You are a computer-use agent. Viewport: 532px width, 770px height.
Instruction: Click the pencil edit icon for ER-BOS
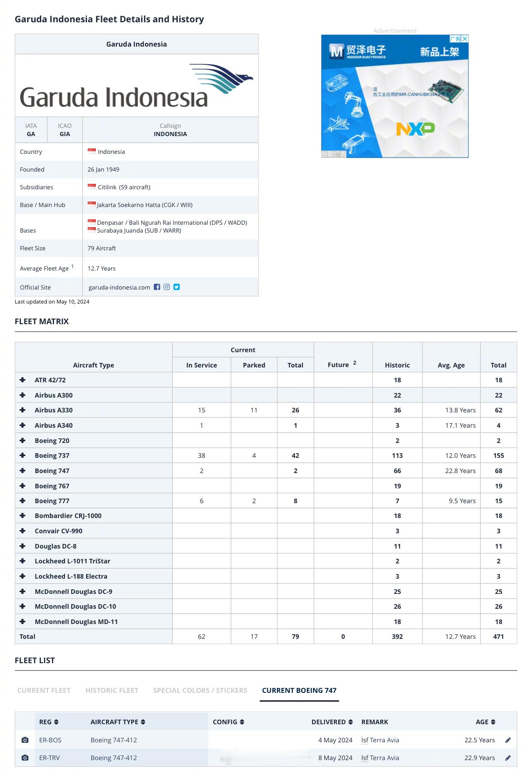pos(508,740)
